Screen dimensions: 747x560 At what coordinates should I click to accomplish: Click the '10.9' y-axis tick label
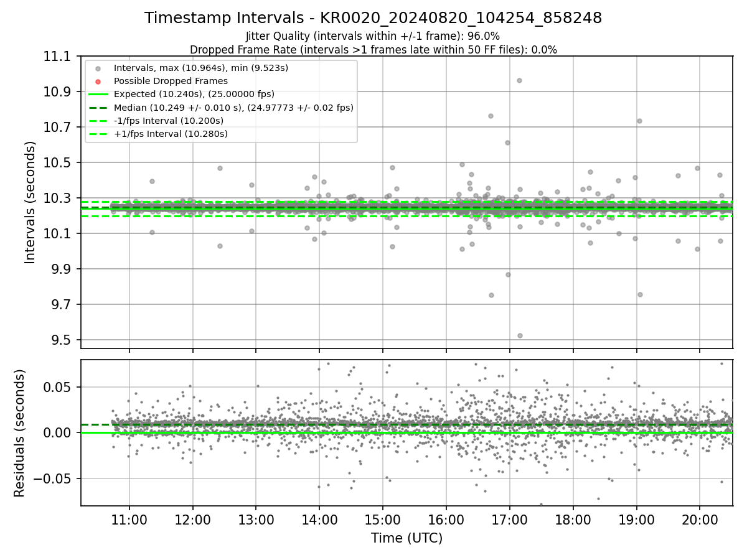pos(58,92)
